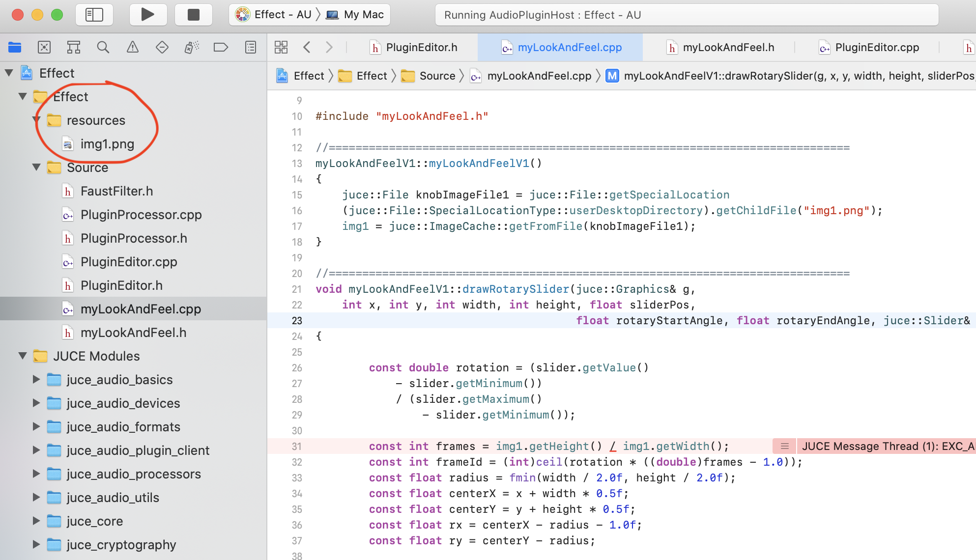Image resolution: width=976 pixels, height=560 pixels.
Task: Toggle the navigator sidebar visibility
Action: coord(94,15)
